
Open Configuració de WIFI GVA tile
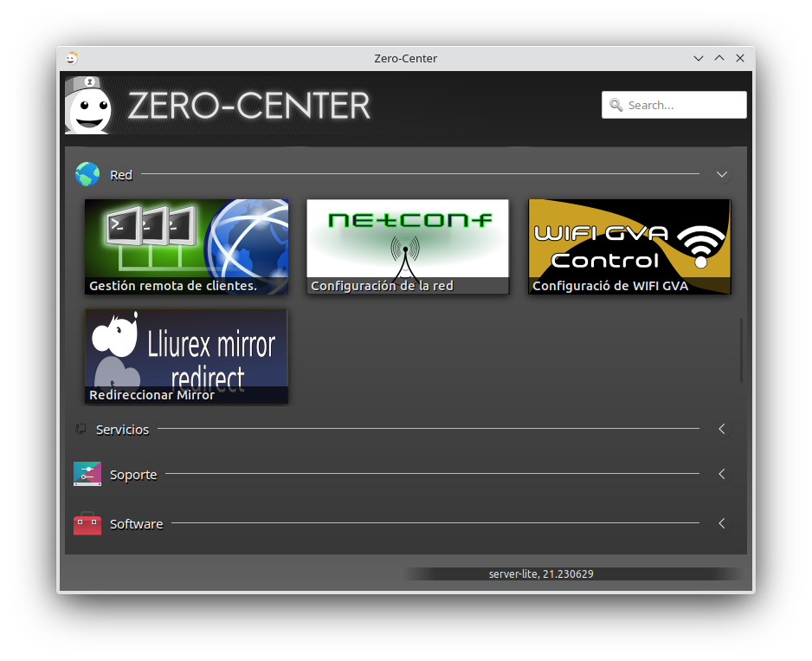click(x=629, y=247)
